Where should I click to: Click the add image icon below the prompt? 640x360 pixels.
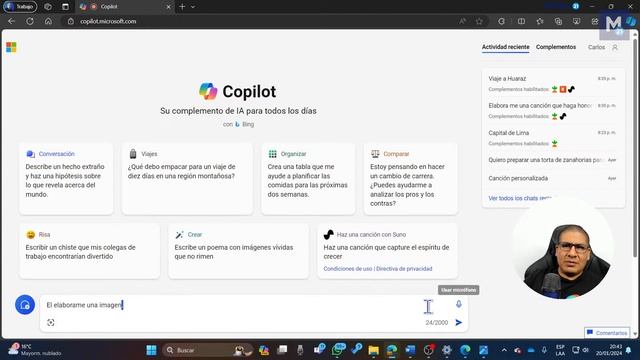point(51,322)
